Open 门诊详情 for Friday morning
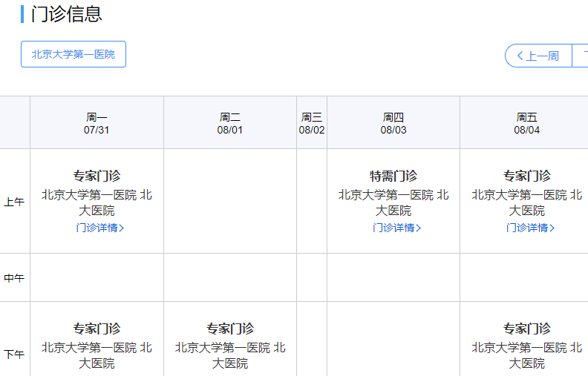The image size is (588, 376). click(530, 228)
